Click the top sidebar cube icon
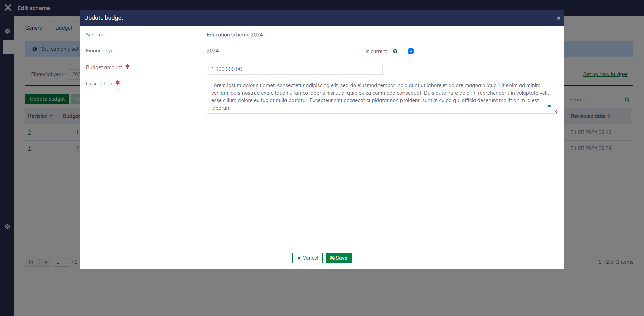This screenshot has width=644, height=316. [x=7, y=31]
